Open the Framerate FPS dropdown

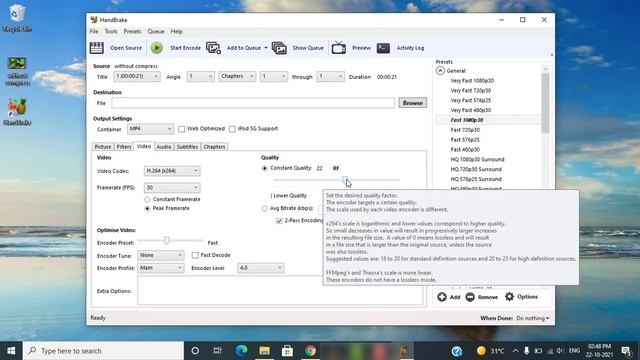[172, 188]
